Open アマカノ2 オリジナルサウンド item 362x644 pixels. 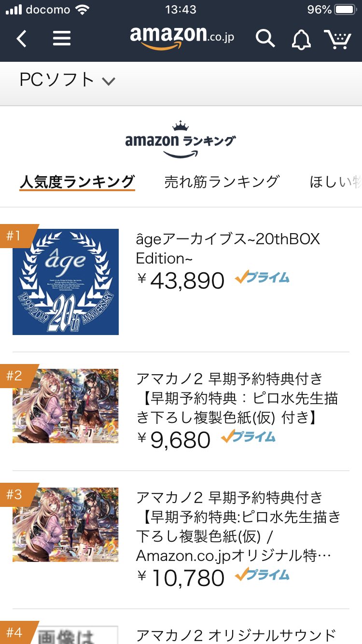(236, 634)
